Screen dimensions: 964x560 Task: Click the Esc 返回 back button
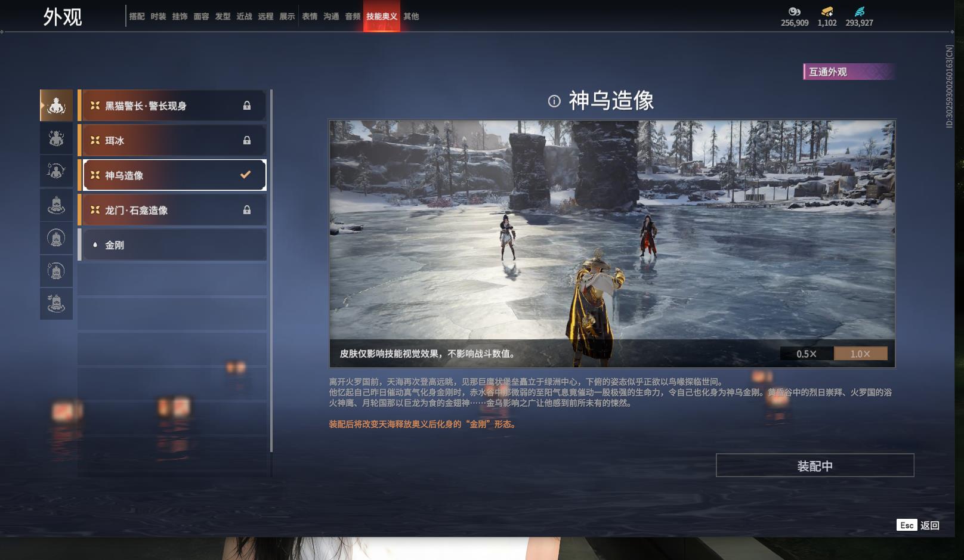(x=918, y=525)
